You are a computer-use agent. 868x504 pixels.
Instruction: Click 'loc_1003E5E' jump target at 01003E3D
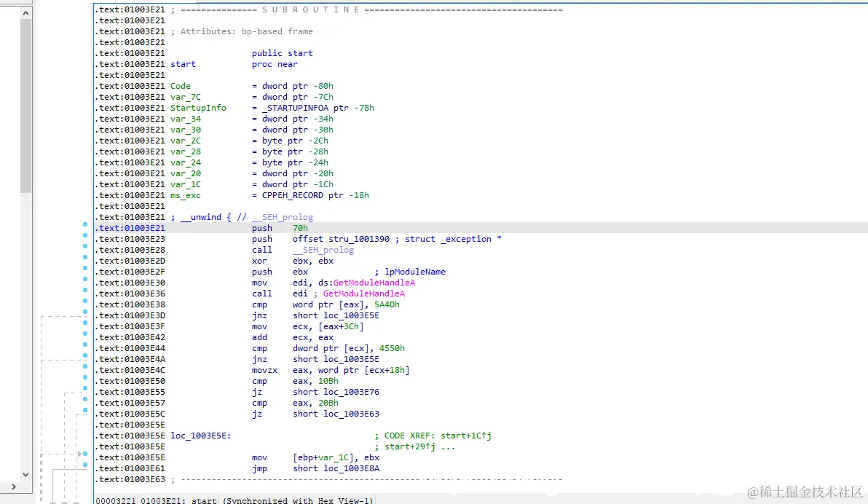coord(352,315)
